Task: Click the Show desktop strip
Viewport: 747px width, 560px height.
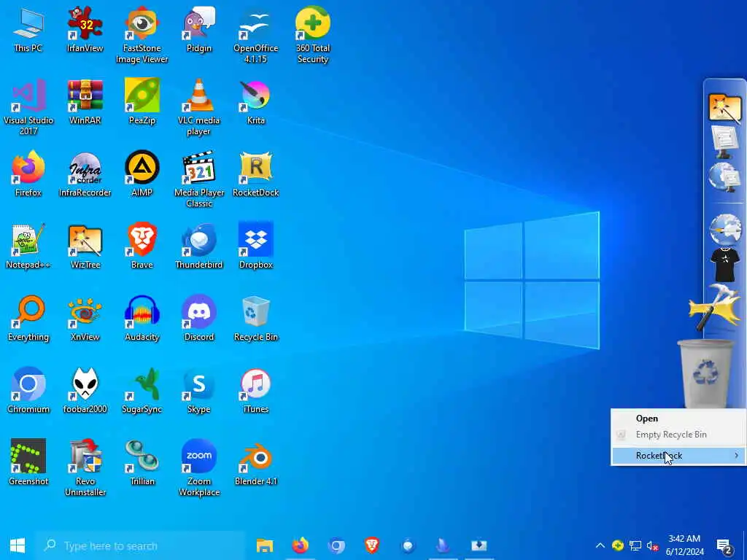Action: tap(745, 545)
